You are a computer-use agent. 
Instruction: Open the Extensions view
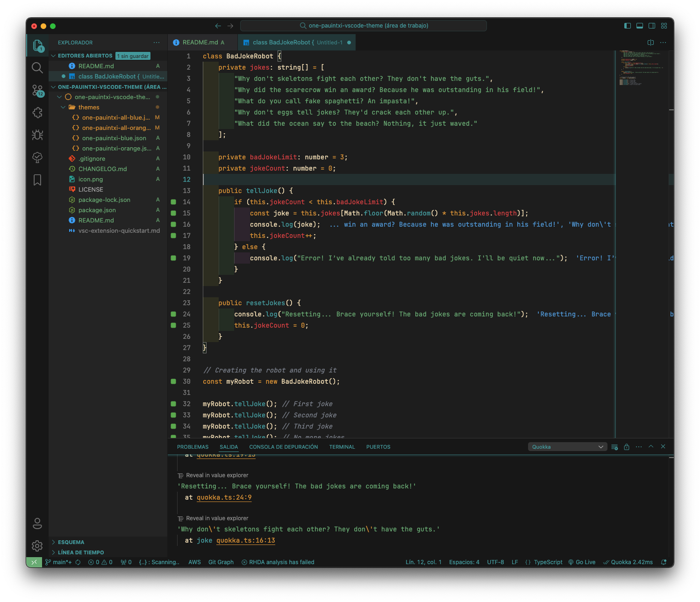point(37,113)
